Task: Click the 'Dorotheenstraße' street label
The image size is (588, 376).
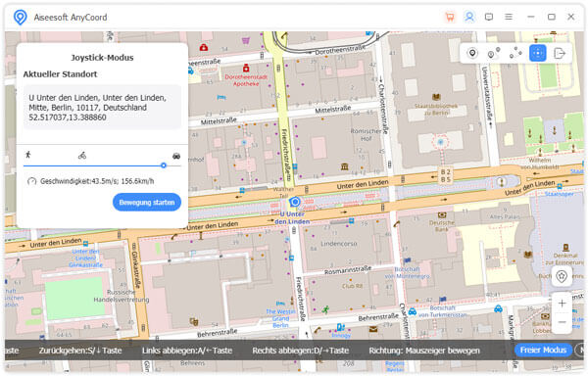Action: pyautogui.click(x=340, y=50)
